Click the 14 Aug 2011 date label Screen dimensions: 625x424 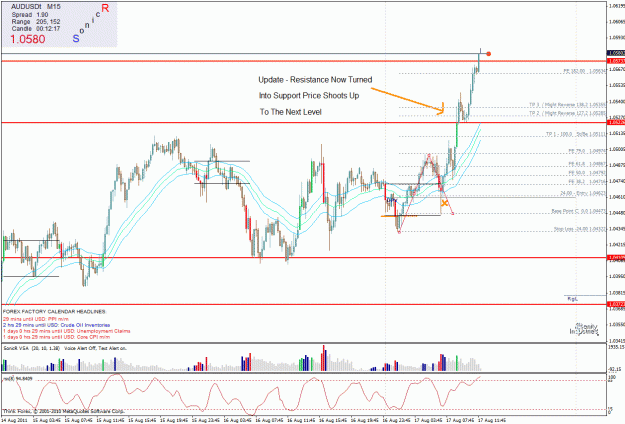(14, 420)
